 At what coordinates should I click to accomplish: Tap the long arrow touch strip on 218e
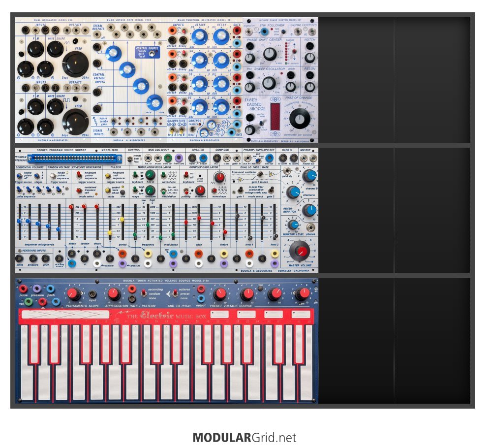click(65, 314)
